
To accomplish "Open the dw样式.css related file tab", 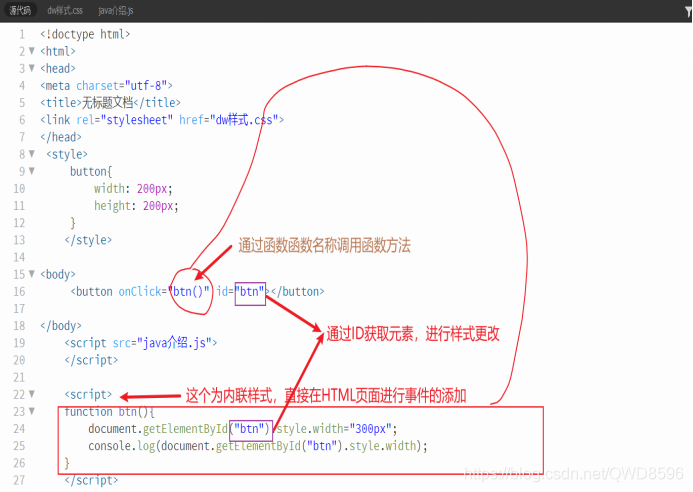I will (65, 10).
